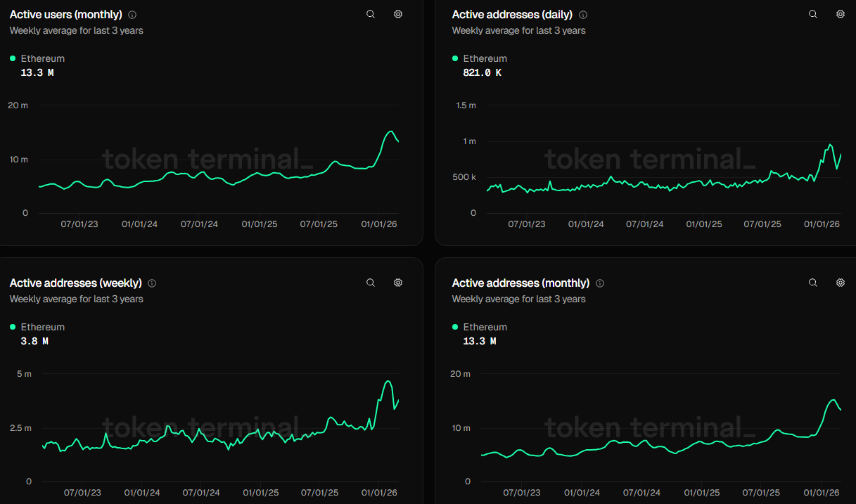Click the 3.8 M value in weekly chart
This screenshot has height=504, width=856.
(34, 341)
